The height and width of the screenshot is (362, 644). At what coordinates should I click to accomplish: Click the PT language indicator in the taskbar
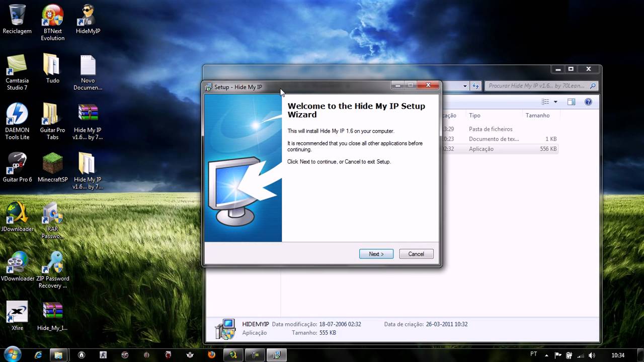534,354
